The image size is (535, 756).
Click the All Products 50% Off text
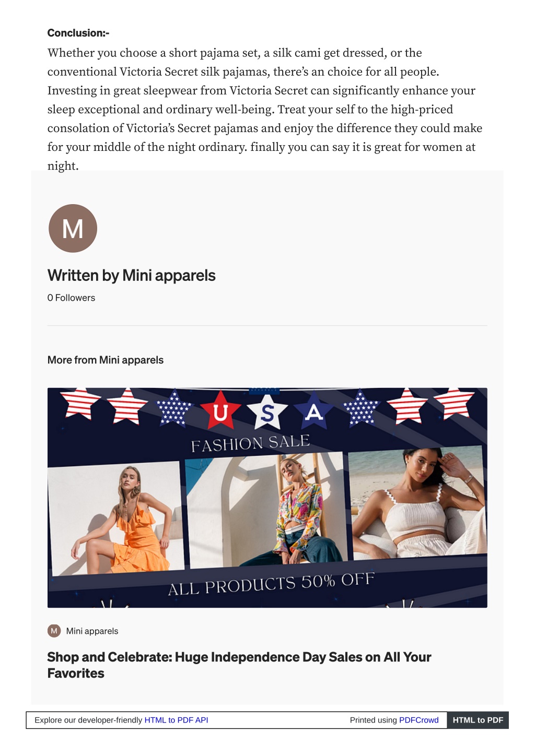click(271, 584)
